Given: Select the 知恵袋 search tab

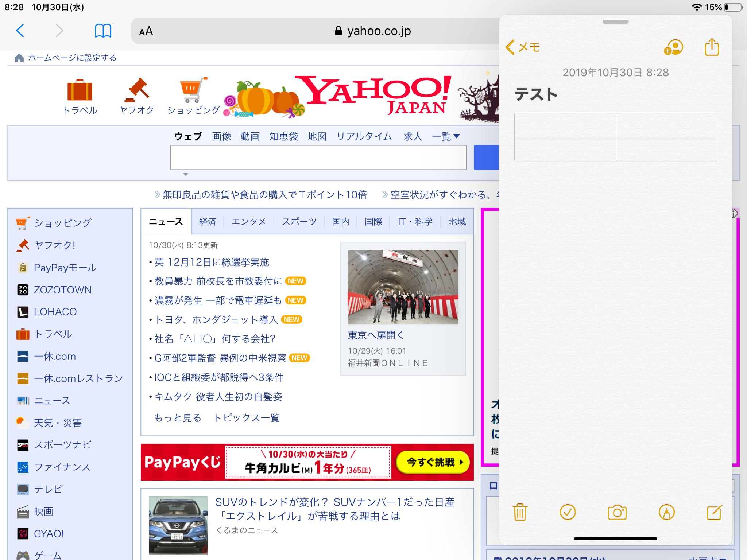Looking at the screenshot, I should (x=283, y=136).
